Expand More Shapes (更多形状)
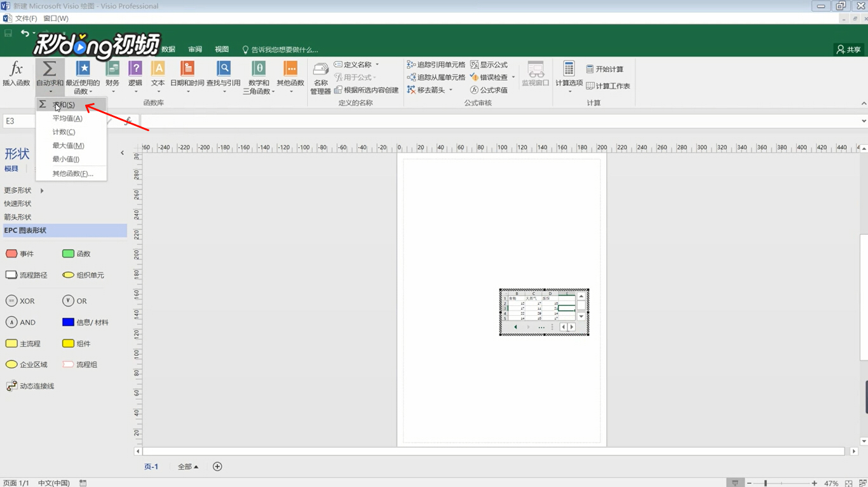868x487 pixels. 24,190
